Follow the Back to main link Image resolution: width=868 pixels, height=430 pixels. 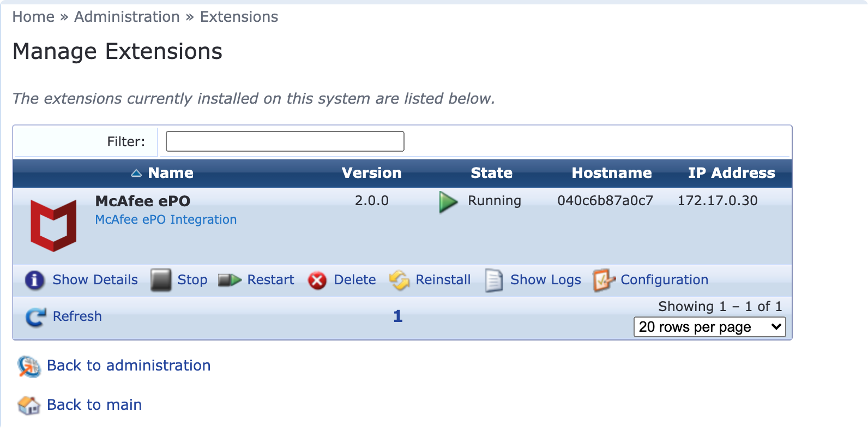[94, 405]
